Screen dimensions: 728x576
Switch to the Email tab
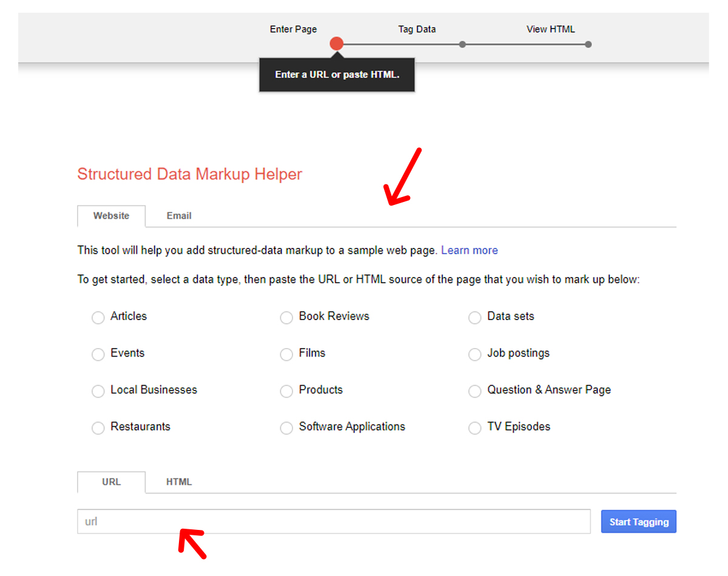coord(179,216)
